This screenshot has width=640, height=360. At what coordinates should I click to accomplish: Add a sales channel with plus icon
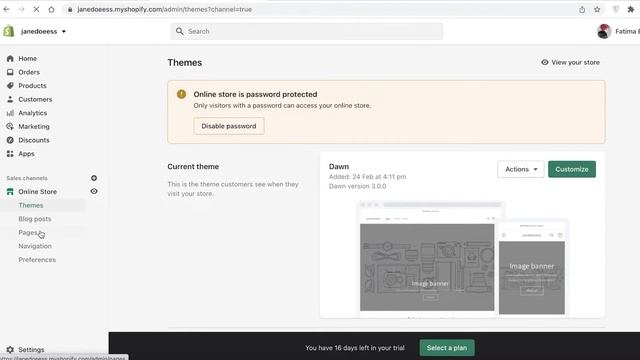click(94, 178)
